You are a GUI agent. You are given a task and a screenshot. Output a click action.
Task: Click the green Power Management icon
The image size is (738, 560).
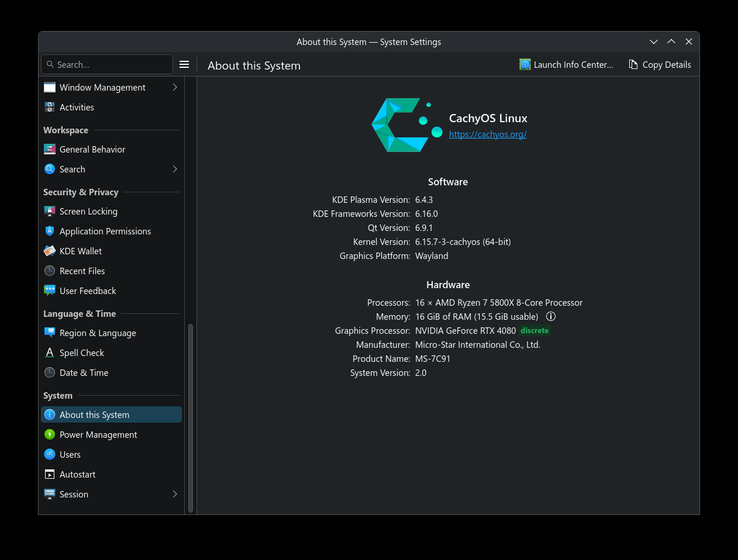tap(50, 434)
